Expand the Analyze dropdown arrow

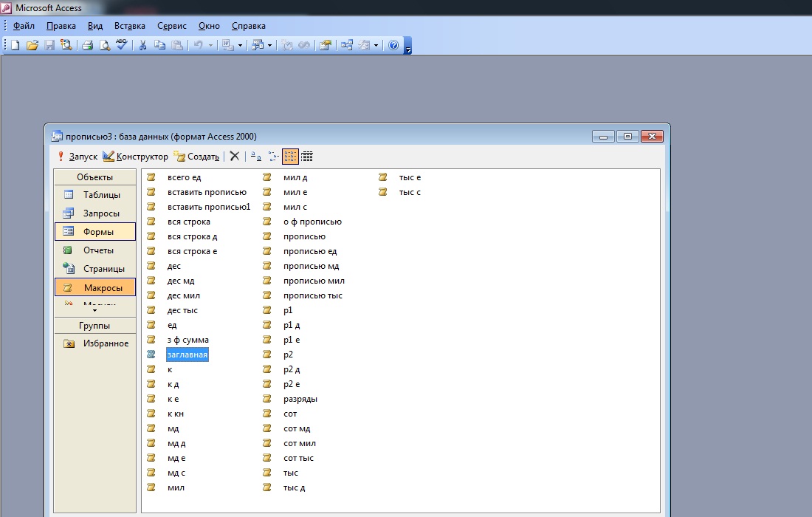tap(269, 46)
